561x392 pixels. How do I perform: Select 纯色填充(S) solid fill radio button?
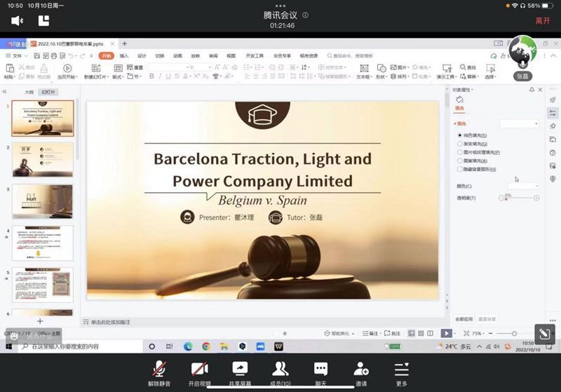coord(460,135)
